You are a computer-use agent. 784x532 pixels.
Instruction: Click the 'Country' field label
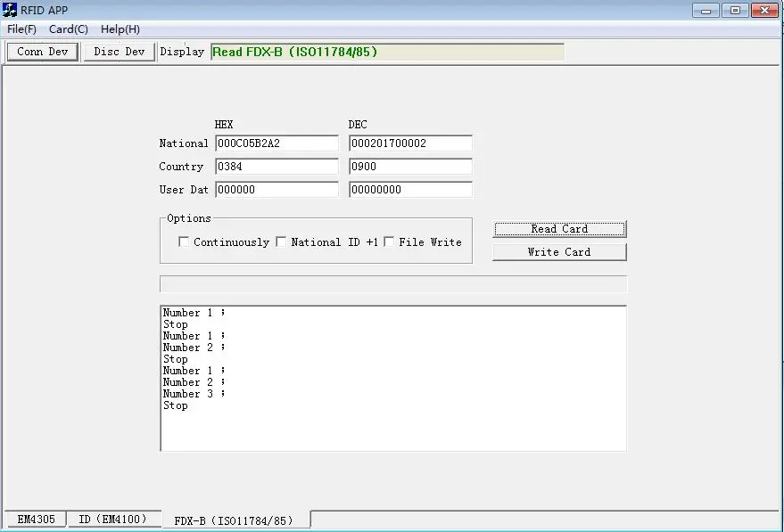pyautogui.click(x=181, y=167)
